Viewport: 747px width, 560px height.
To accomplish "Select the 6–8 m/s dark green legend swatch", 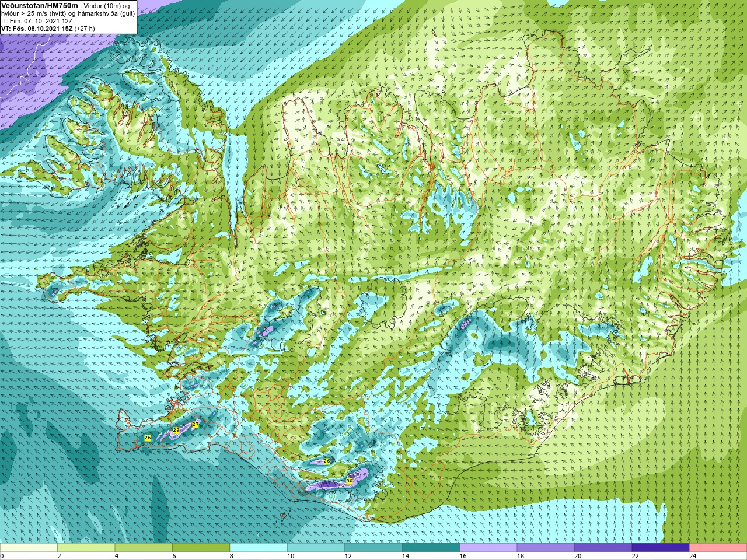I will tap(201, 548).
